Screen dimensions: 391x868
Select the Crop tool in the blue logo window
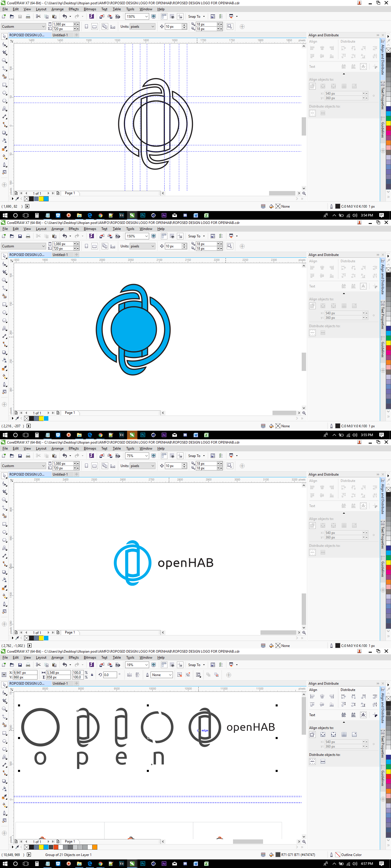(x=4, y=272)
